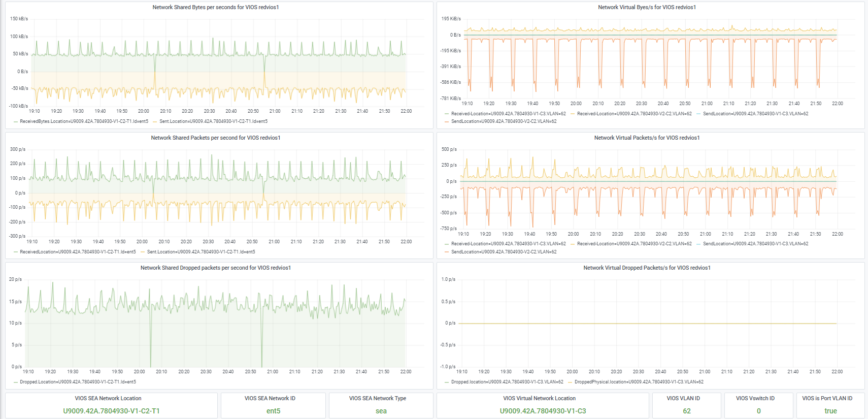
Task: Toggle Dropped.Location ent5 series in Shared Dropped legend
Action: coord(78,382)
